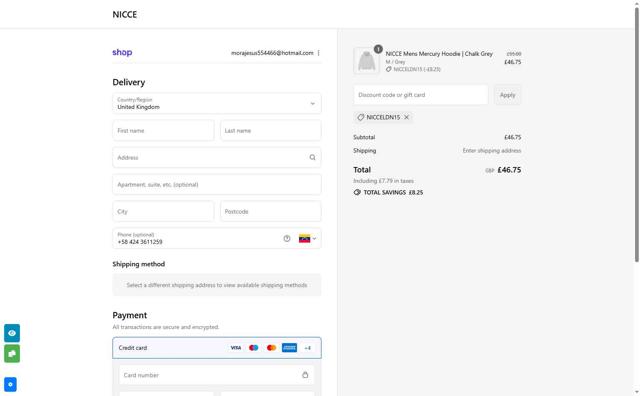
Task: Click the item quantity badge on thumbnail
Action: (378, 49)
